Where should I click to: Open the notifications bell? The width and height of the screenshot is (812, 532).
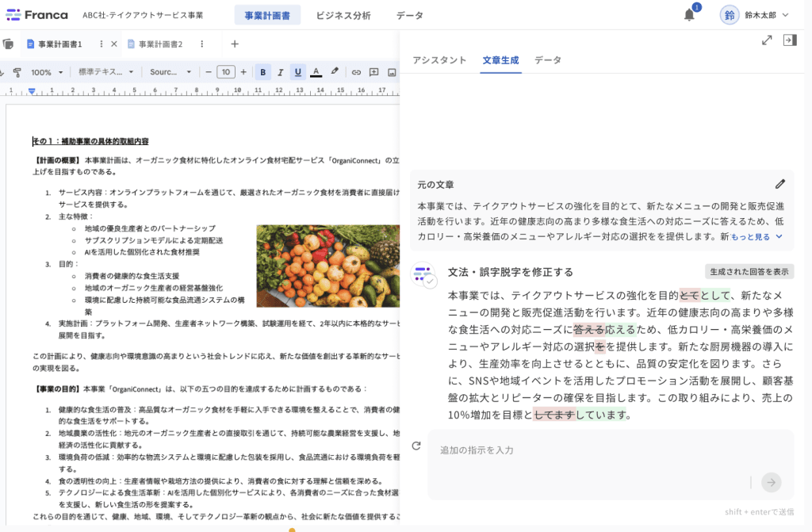688,14
